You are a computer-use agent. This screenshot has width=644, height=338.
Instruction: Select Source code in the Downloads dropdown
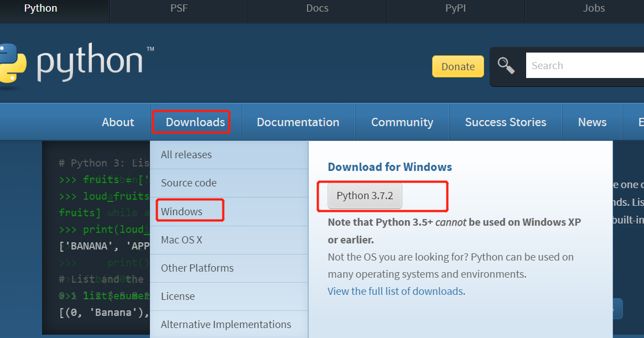pyautogui.click(x=229, y=183)
